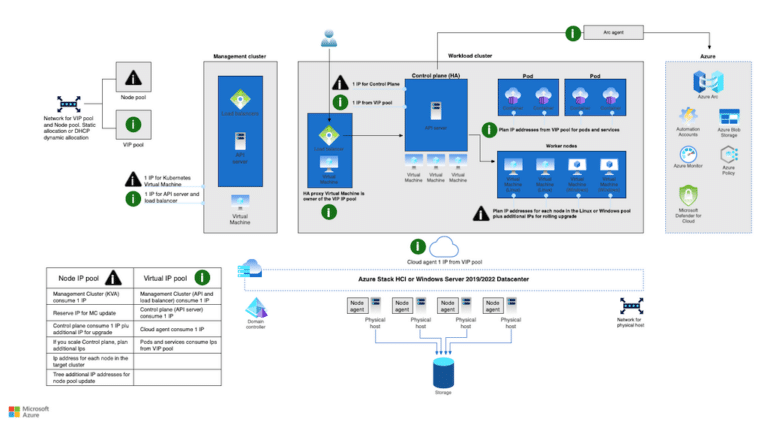This screenshot has width=768, height=428.
Task: Click warning icon in Node IP pool header
Action: (x=113, y=278)
